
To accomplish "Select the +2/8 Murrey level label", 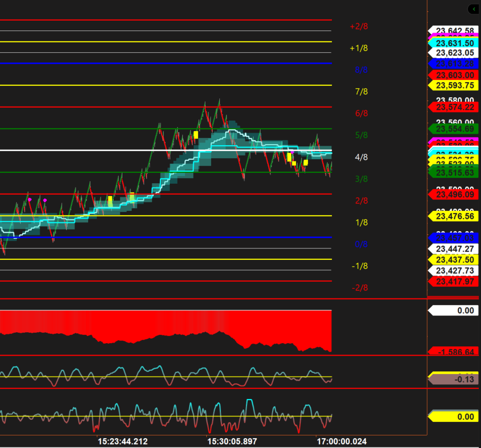I will point(359,26).
